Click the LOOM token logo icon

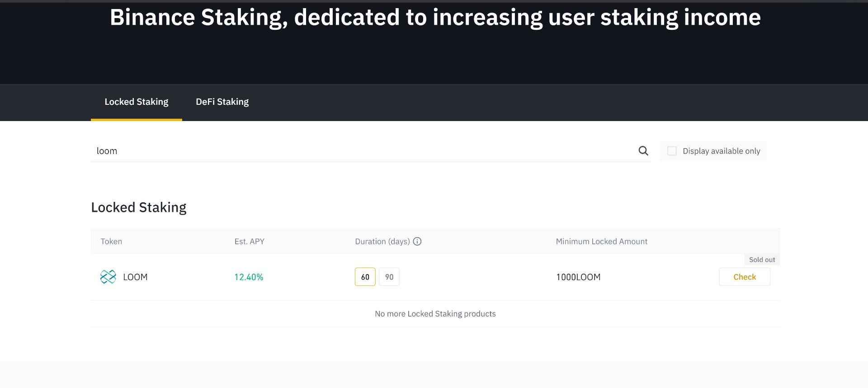(108, 277)
